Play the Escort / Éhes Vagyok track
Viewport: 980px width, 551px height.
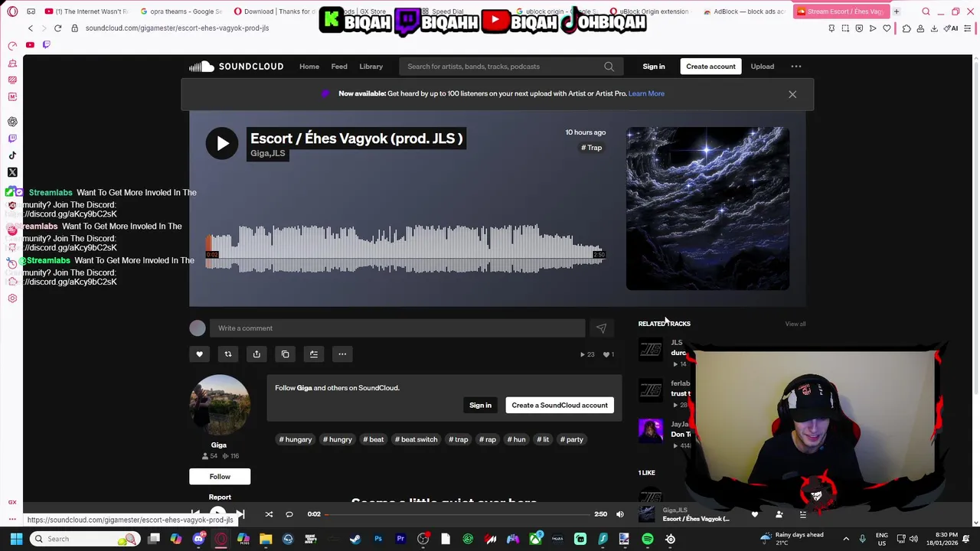tap(222, 143)
